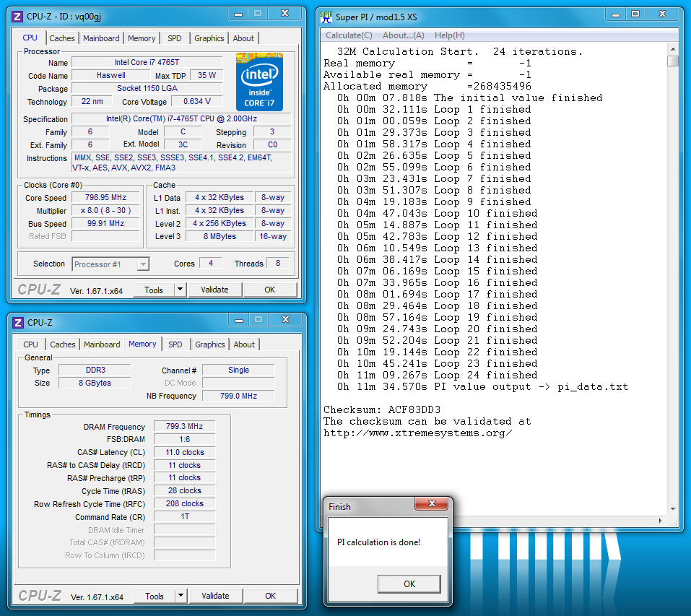Click the 8 GBytes memory size value

click(x=95, y=383)
